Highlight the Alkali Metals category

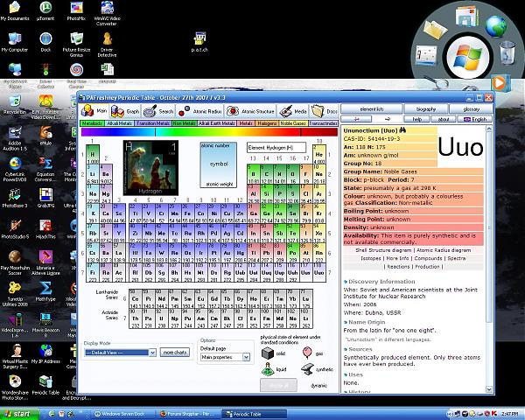point(119,123)
